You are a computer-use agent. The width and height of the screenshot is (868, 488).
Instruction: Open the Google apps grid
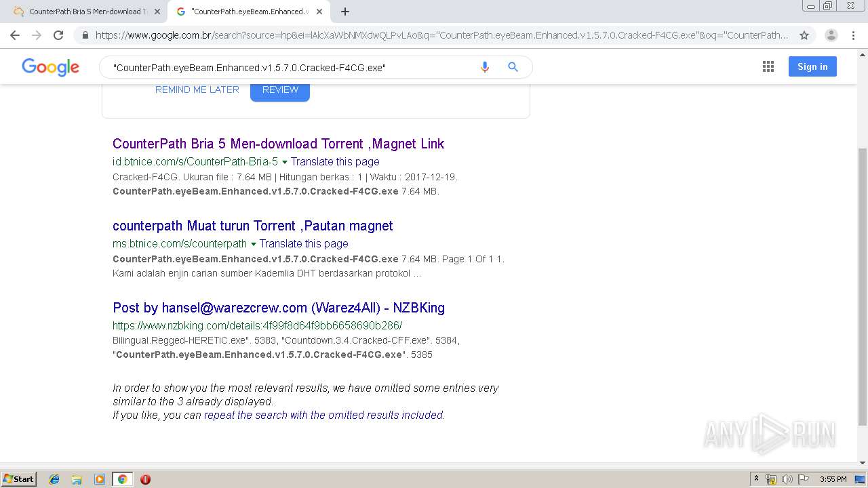(x=768, y=66)
